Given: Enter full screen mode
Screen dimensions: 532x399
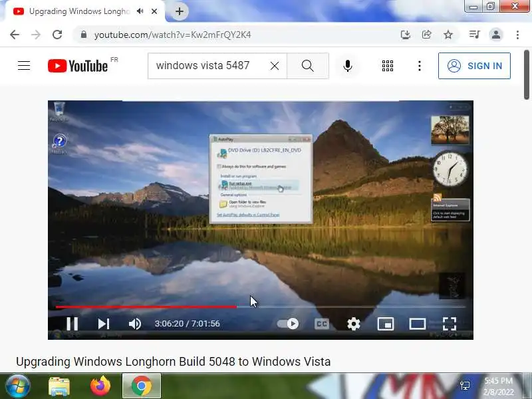Looking at the screenshot, I should [450, 324].
